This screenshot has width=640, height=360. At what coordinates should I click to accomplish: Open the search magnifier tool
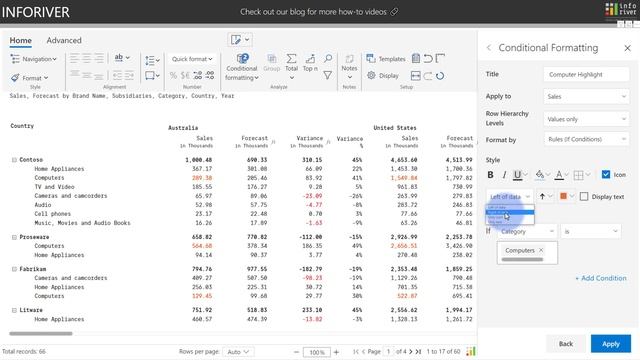click(328, 58)
